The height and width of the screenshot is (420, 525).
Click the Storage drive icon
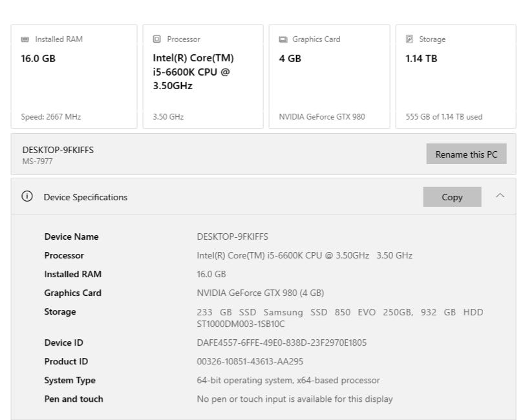coord(409,39)
